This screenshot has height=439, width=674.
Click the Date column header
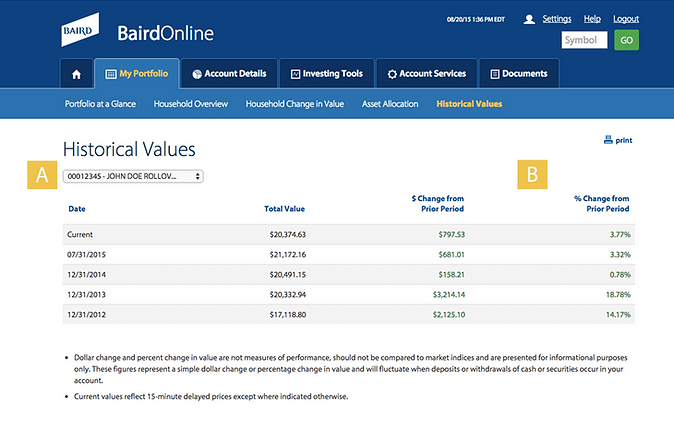tap(77, 209)
